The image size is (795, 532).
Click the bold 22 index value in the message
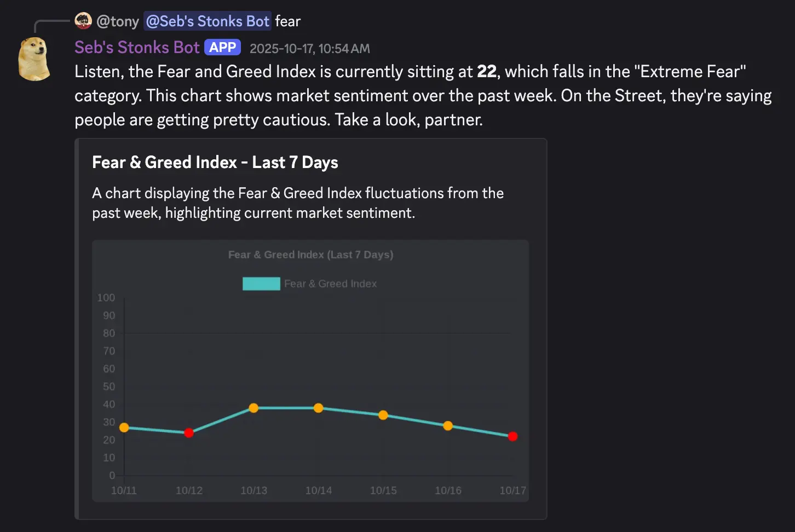pyautogui.click(x=488, y=71)
